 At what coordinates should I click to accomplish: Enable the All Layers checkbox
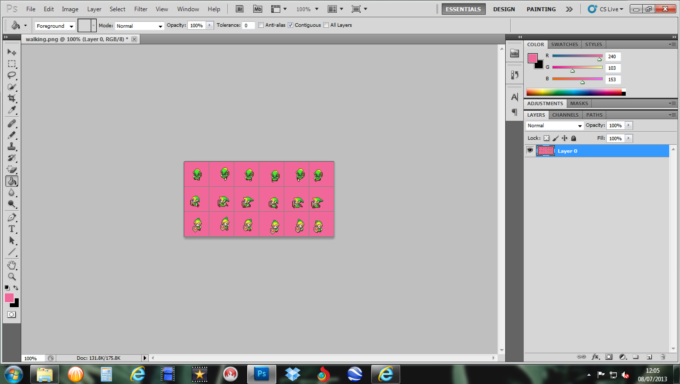pyautogui.click(x=326, y=25)
